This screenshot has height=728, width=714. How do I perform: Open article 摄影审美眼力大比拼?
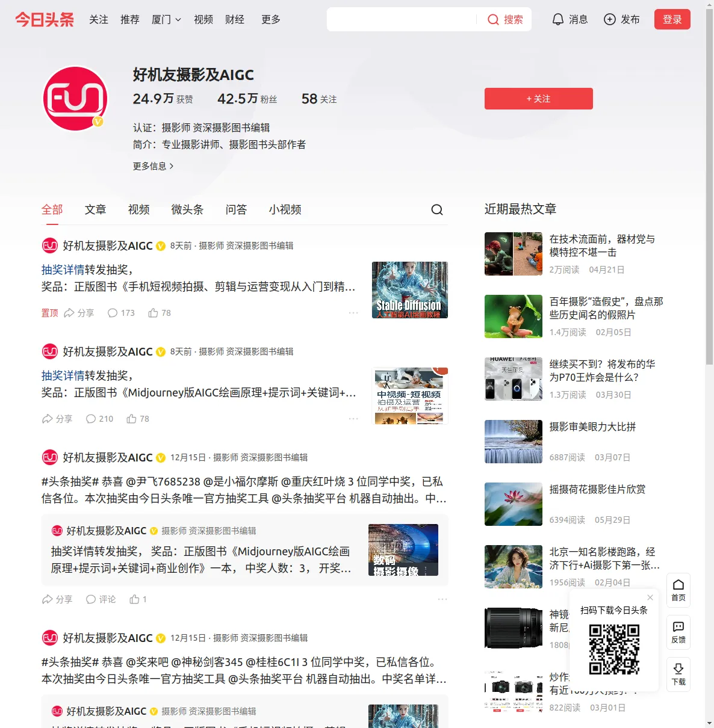pyautogui.click(x=592, y=427)
